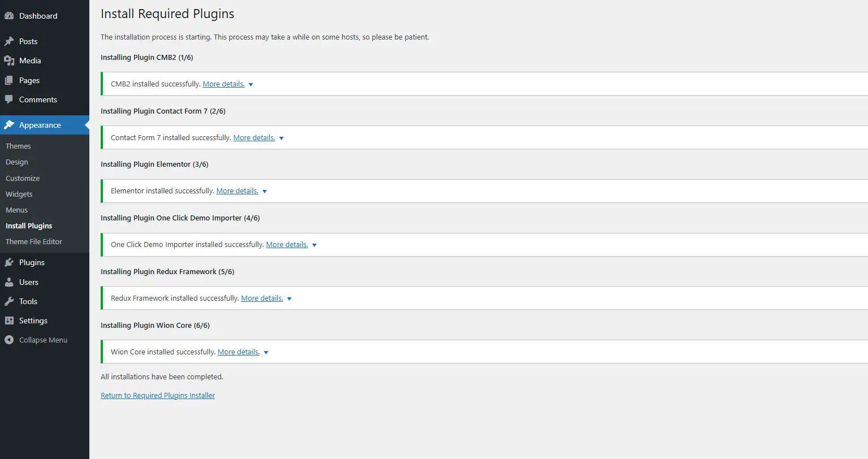Screen dimensions: 868x459
Task: Open the Posts menu
Action: (x=28, y=41)
